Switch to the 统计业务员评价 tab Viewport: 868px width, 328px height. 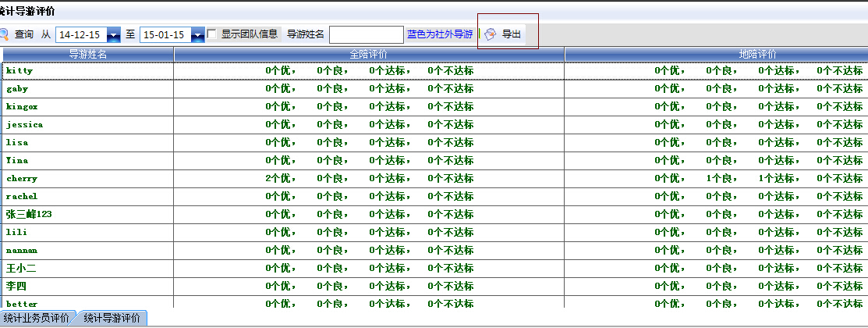coord(36,318)
